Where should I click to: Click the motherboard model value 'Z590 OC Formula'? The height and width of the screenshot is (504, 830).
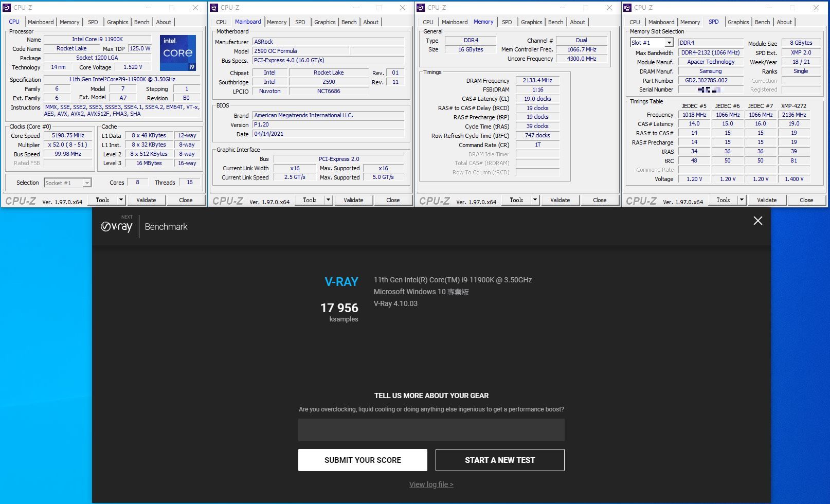[x=300, y=51]
